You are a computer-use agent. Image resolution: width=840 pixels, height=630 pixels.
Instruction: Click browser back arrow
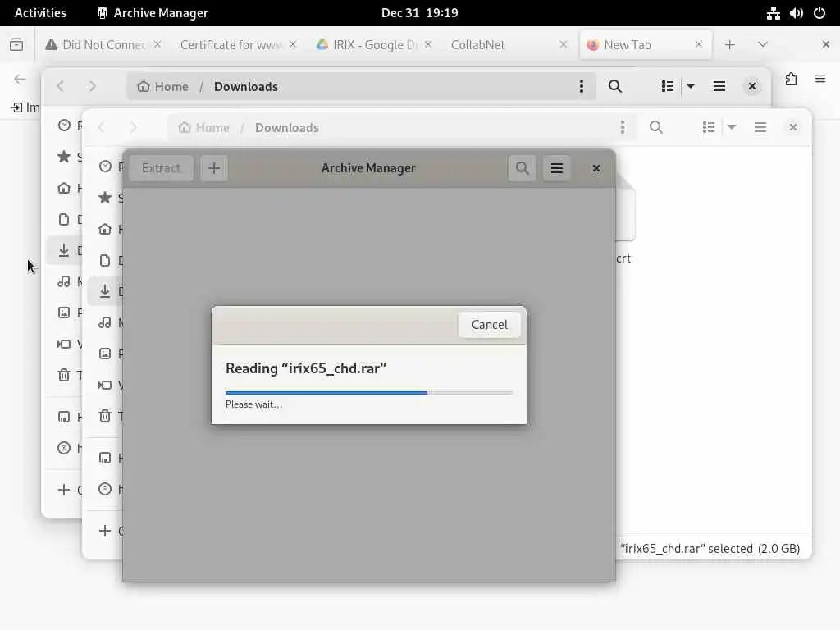click(20, 80)
